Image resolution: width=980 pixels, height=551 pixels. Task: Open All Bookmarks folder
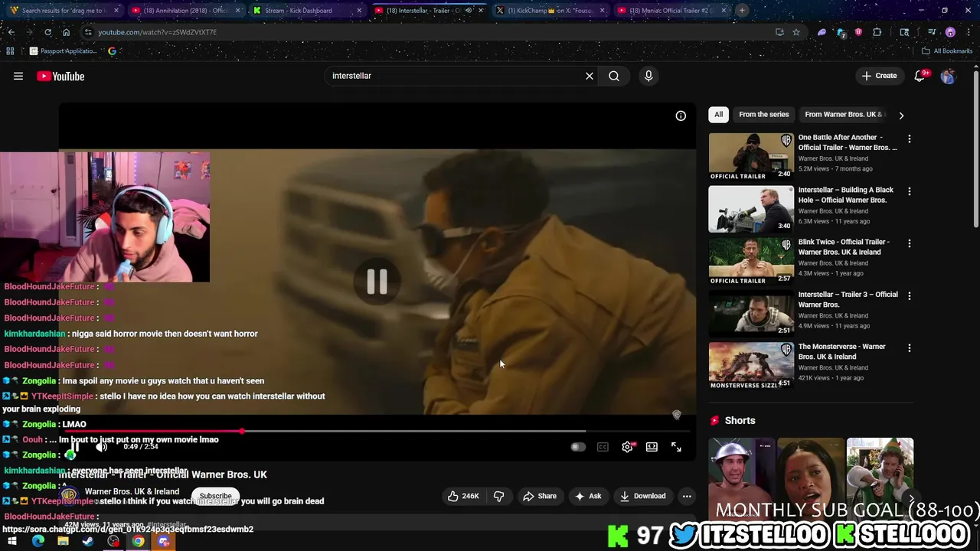(x=946, y=51)
